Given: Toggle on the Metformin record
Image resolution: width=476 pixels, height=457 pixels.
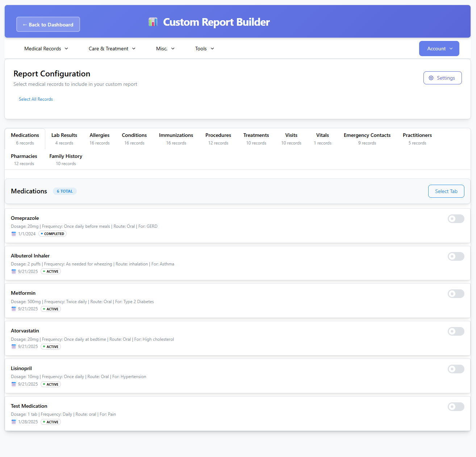Looking at the screenshot, I should click(456, 294).
